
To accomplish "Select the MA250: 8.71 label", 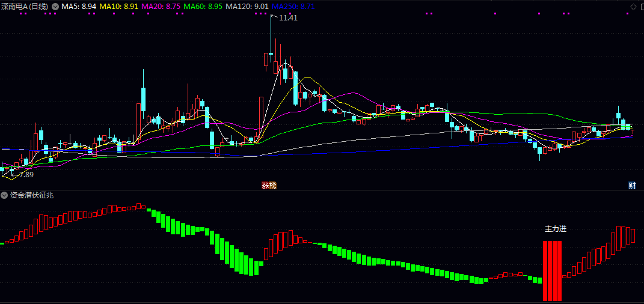I will pos(293,7).
